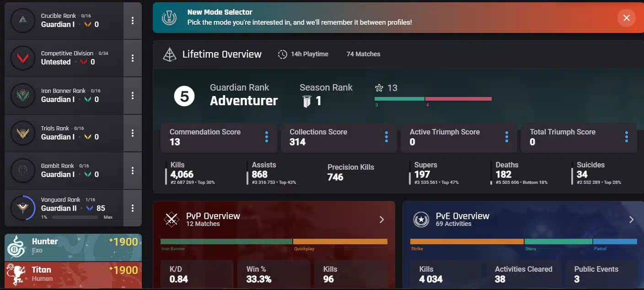Viewport: 644px width, 290px height.
Task: Click the playtime clock icon
Action: coord(283,54)
